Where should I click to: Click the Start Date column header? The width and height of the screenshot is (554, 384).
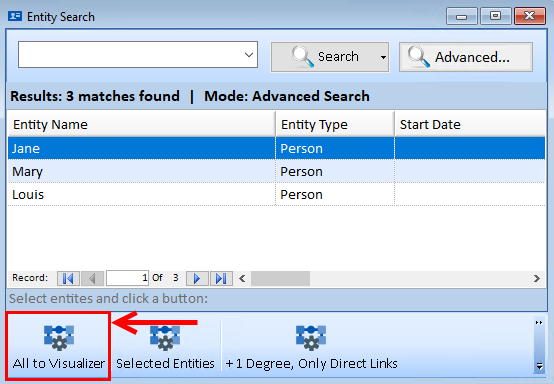470,124
